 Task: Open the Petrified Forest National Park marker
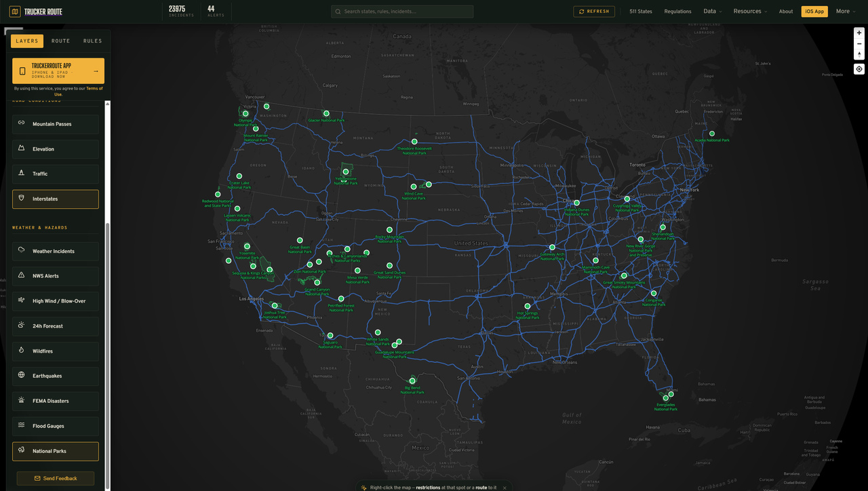pyautogui.click(x=341, y=298)
